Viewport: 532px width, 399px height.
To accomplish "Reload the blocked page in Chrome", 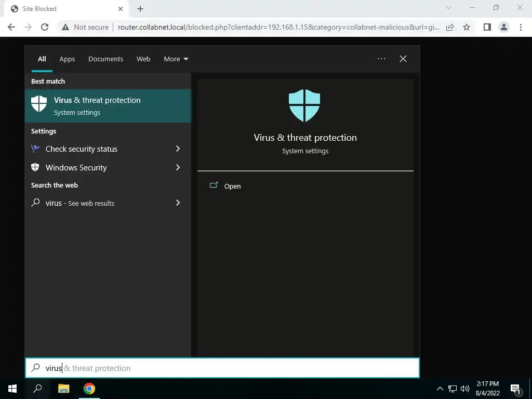I will (x=45, y=27).
